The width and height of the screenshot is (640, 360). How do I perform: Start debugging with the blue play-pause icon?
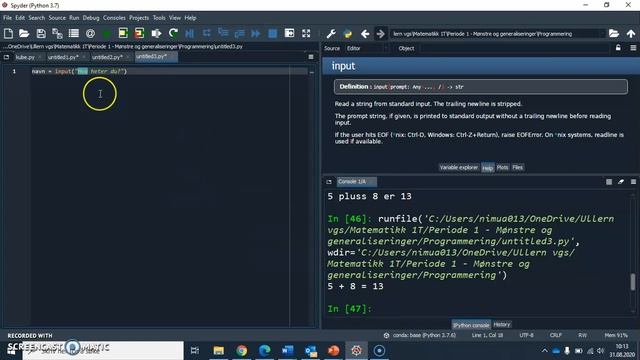(x=189, y=33)
